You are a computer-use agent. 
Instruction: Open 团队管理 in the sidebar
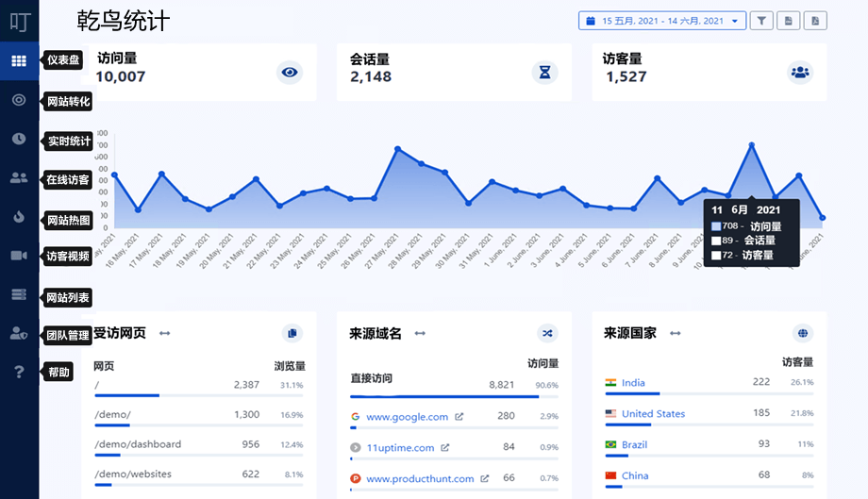(x=19, y=333)
